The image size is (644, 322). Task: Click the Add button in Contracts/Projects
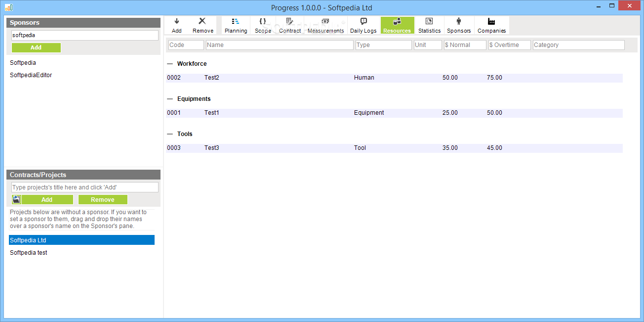pos(47,199)
